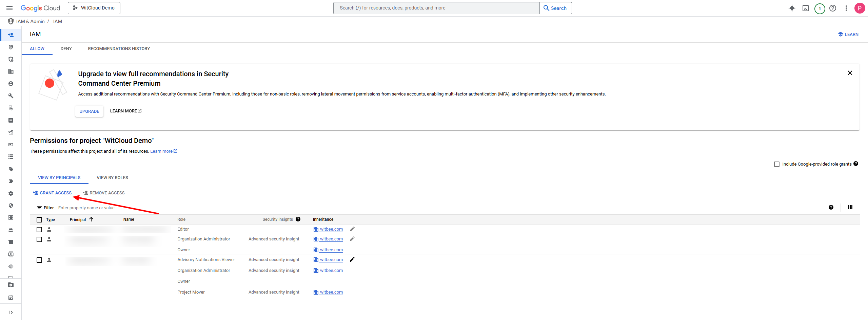Click the Security insights help icon
Screen dimensions: 868x320
tap(298, 219)
